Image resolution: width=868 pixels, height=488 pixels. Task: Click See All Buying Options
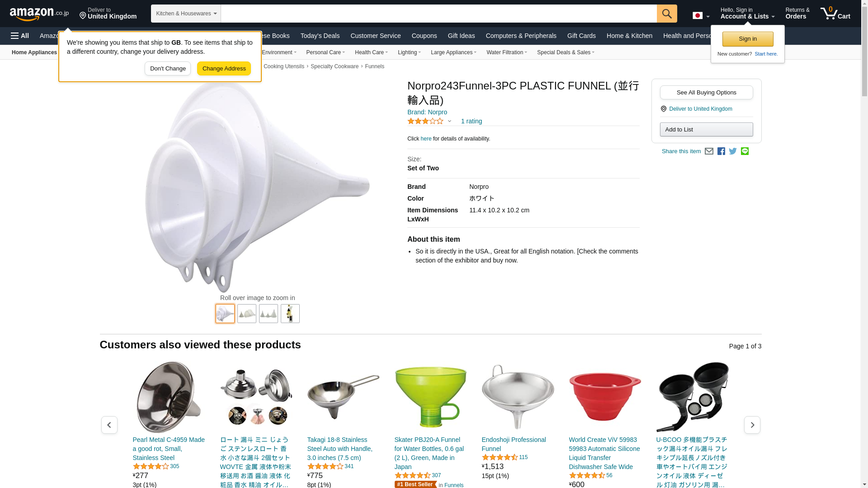[x=706, y=93]
